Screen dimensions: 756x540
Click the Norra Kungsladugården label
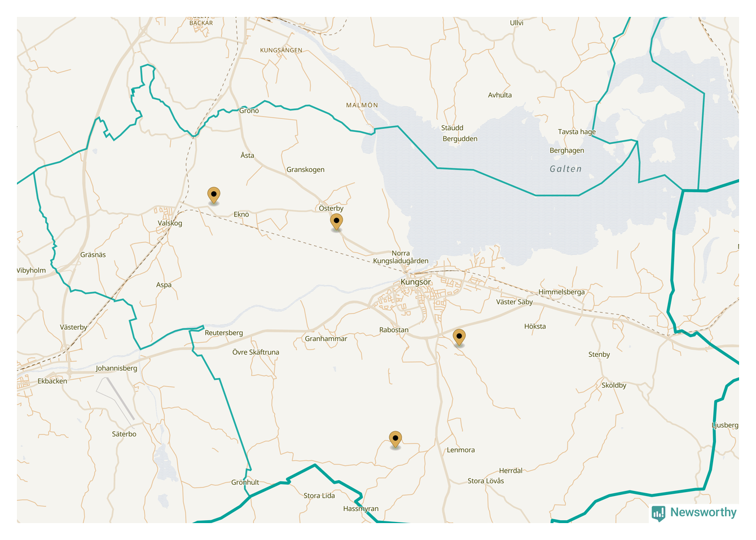[401, 257]
